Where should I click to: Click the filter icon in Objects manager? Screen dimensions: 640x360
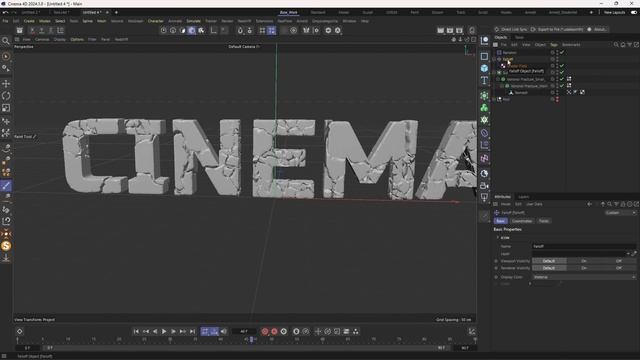630,44
